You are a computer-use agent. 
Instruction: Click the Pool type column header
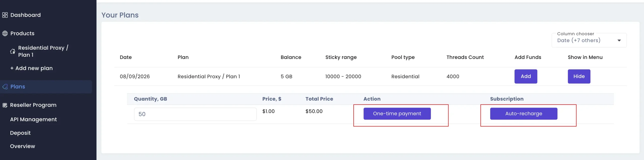tap(403, 57)
